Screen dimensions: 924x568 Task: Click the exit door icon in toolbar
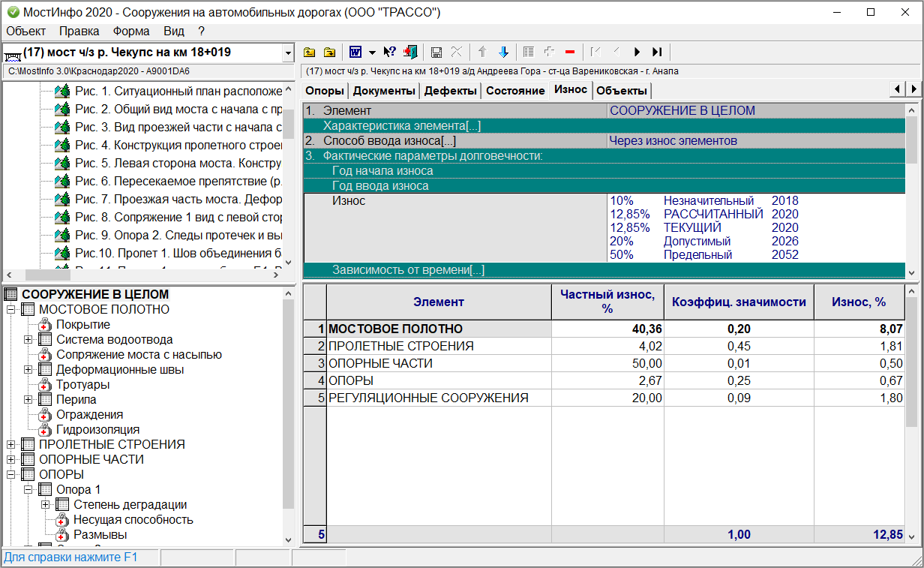click(x=409, y=52)
